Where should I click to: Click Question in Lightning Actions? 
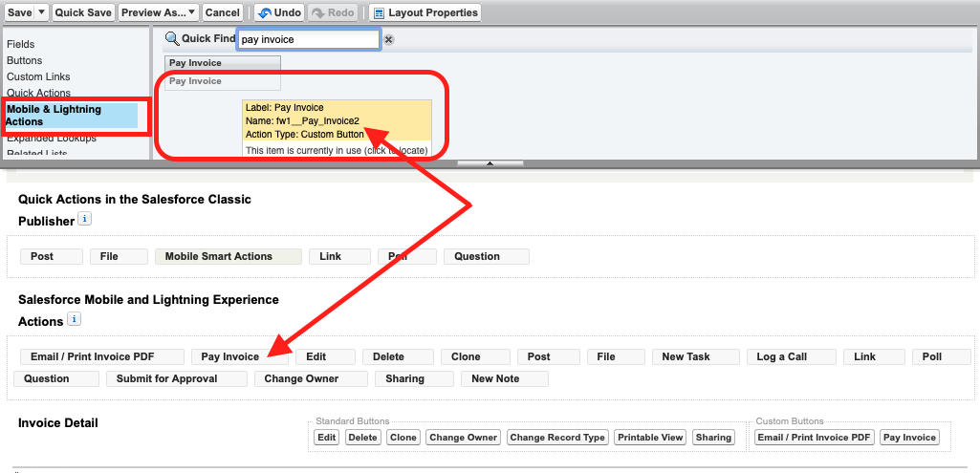[x=56, y=378]
